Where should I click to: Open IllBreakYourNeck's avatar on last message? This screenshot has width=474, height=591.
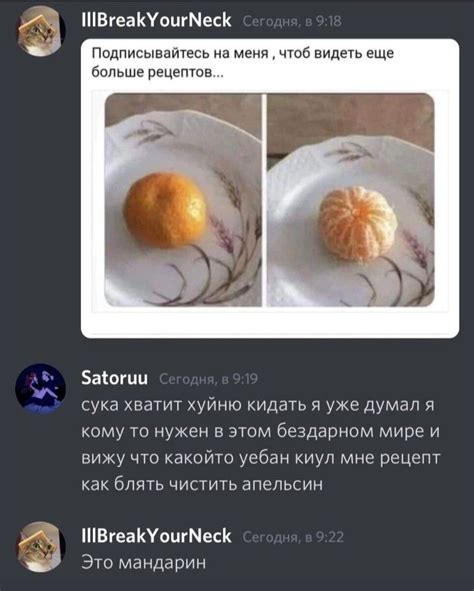(x=40, y=547)
